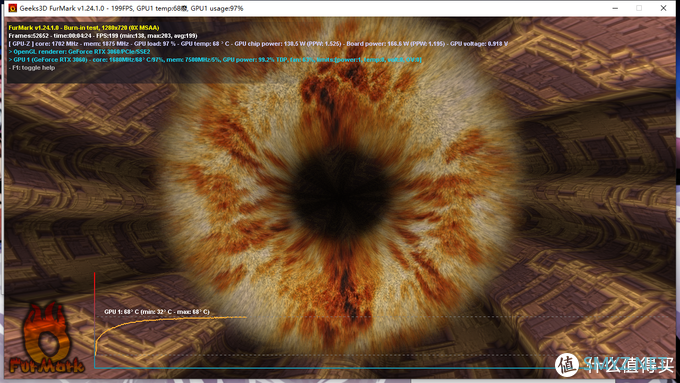Click the circular 值 watermark badge
This screenshot has width=680, height=383.
pyautogui.click(x=567, y=365)
